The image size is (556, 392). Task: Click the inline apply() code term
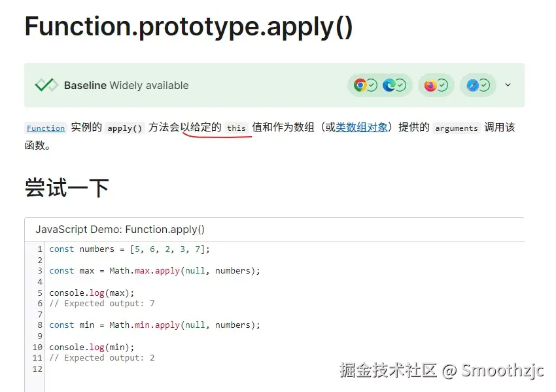(x=125, y=128)
